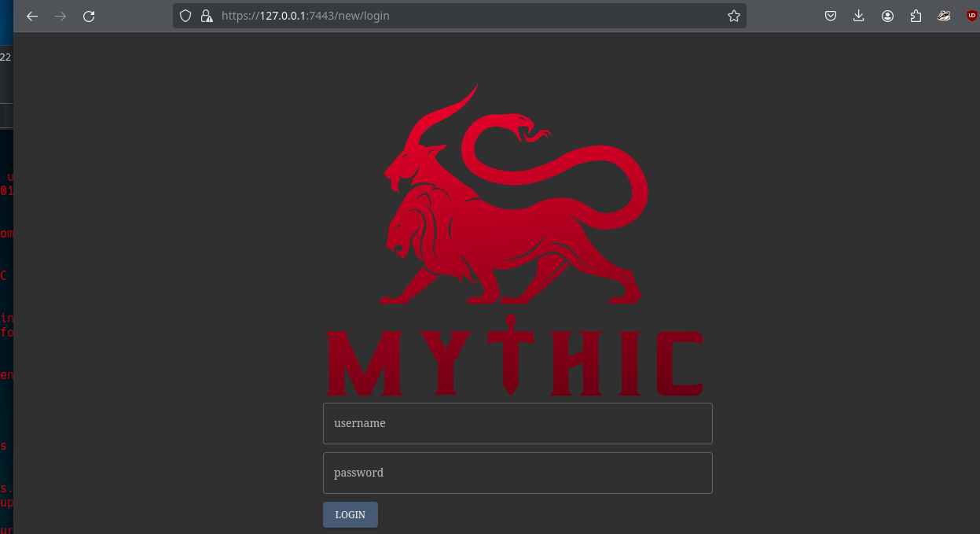This screenshot has width=980, height=534.
Task: Click the padlock warning site-info icon
Action: [206, 16]
